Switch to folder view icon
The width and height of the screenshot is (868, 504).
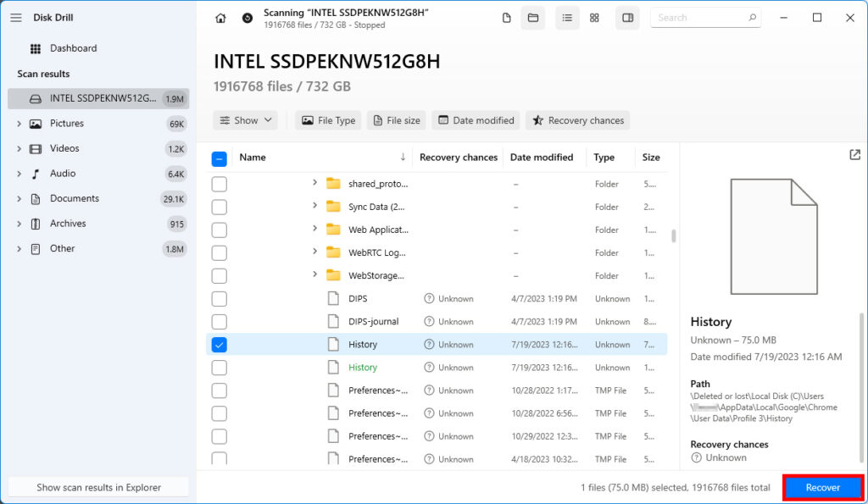[x=533, y=18]
